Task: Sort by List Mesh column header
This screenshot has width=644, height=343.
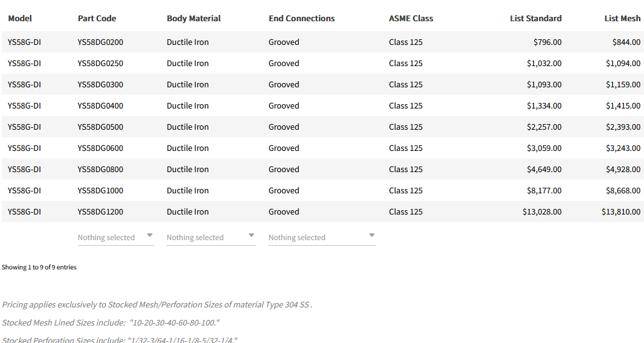Action: click(x=622, y=19)
